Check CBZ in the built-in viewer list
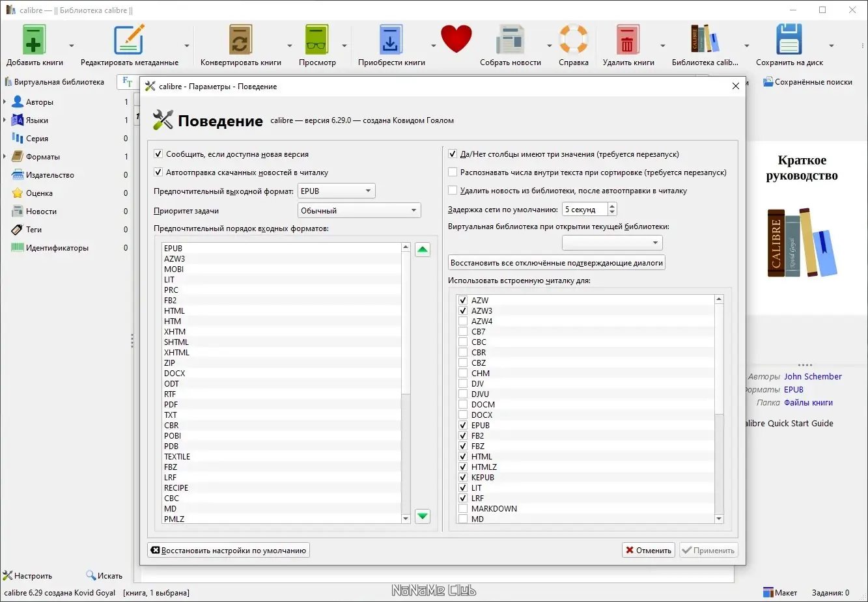Viewport: 868px width, 602px height. pyautogui.click(x=463, y=363)
